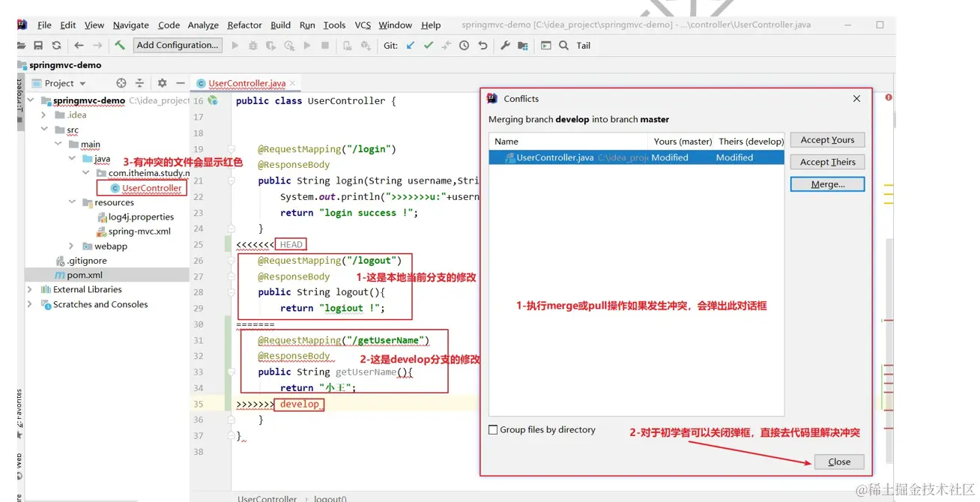The width and height of the screenshot is (980, 502).
Task: Toggle Group files by directory checkbox
Action: click(x=493, y=430)
